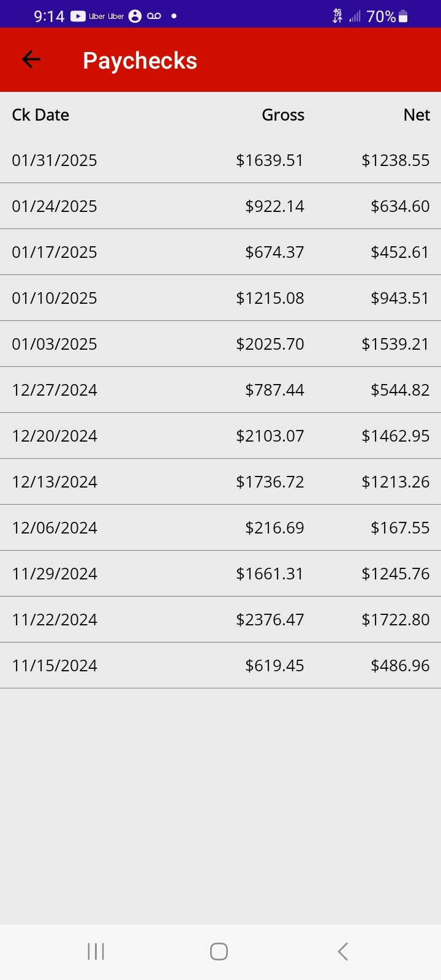
Task: Select the paycheck dated 01/17/2025
Action: (x=221, y=252)
